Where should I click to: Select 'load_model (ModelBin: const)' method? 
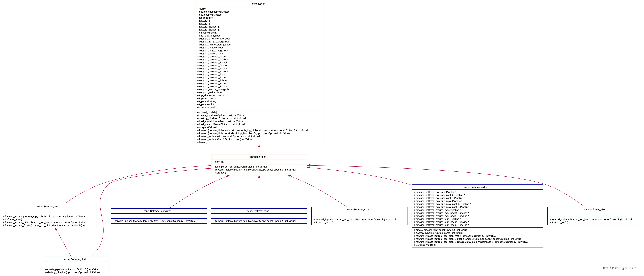point(220,122)
